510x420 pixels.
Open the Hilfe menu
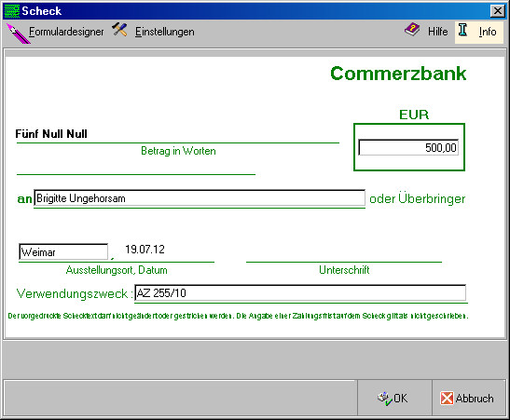click(438, 32)
